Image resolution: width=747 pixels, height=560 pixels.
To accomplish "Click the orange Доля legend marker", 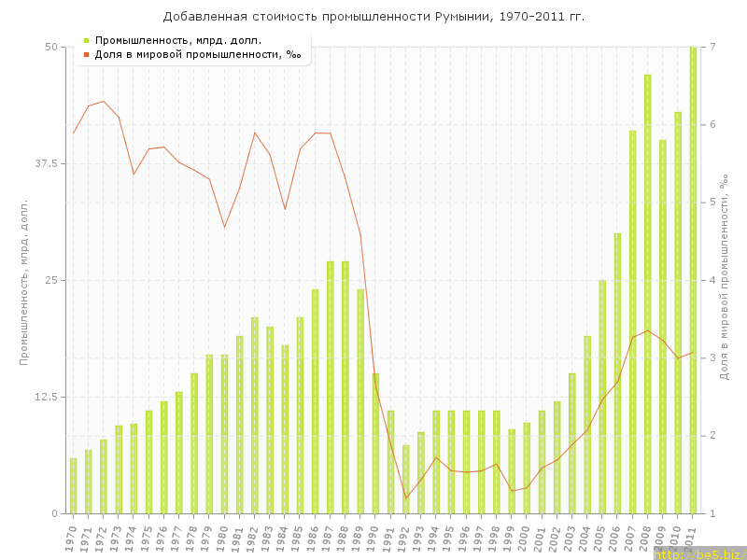I will pos(86,54).
